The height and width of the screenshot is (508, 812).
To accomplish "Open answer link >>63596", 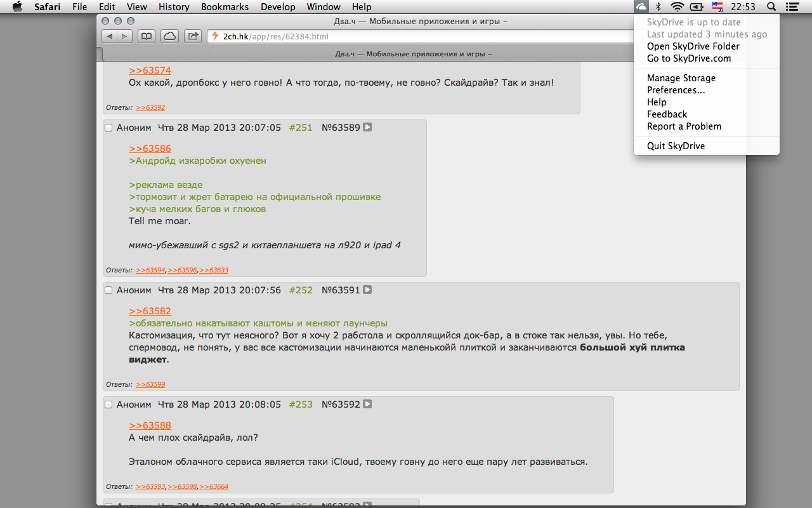I will [182, 271].
